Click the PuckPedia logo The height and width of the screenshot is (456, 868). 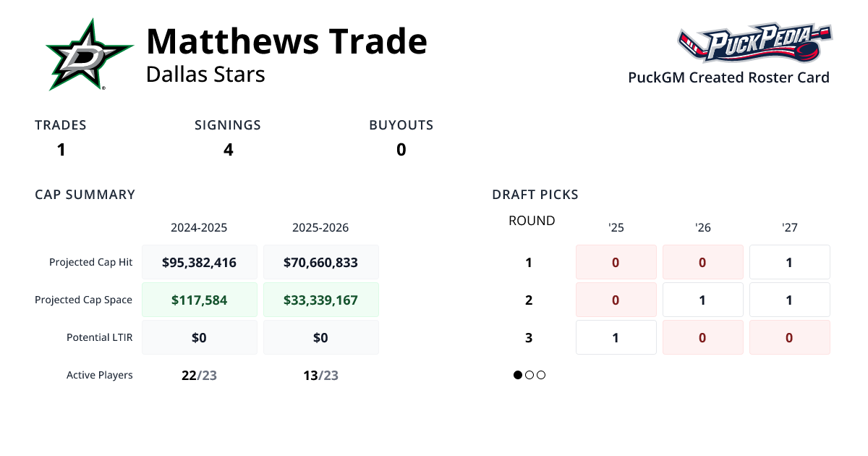tap(754, 43)
